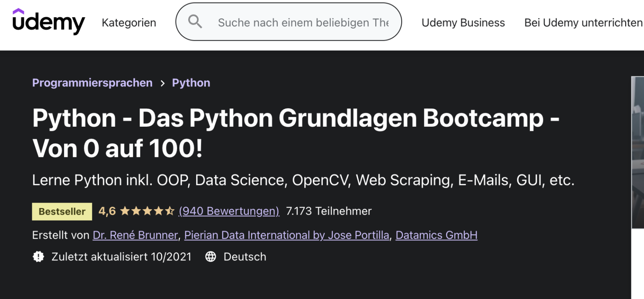Viewport: 644px width, 299px height.
Task: Select the yellow Bestseller badge
Action: (62, 211)
